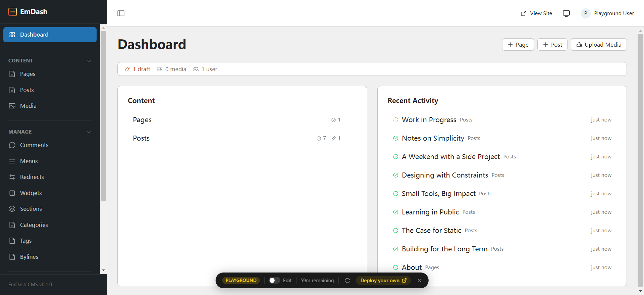Go to Media in the sidebar

(28, 106)
